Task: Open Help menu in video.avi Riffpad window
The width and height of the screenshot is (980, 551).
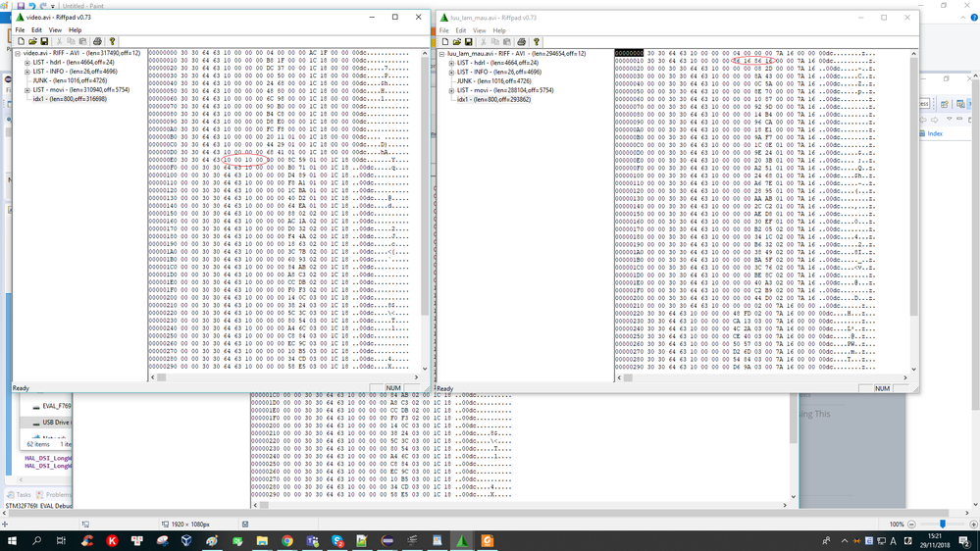Action: [x=75, y=30]
